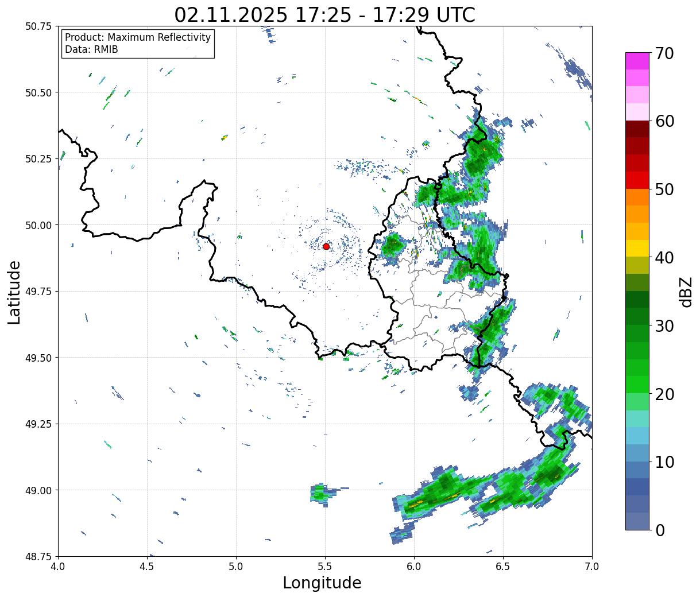Click the 'Data: RMIB' text line

(91, 50)
